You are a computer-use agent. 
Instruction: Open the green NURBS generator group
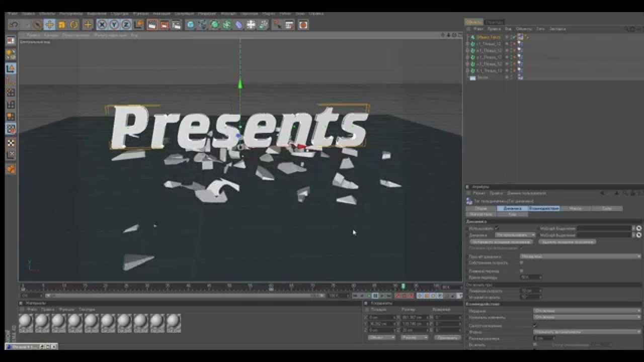click(215, 25)
